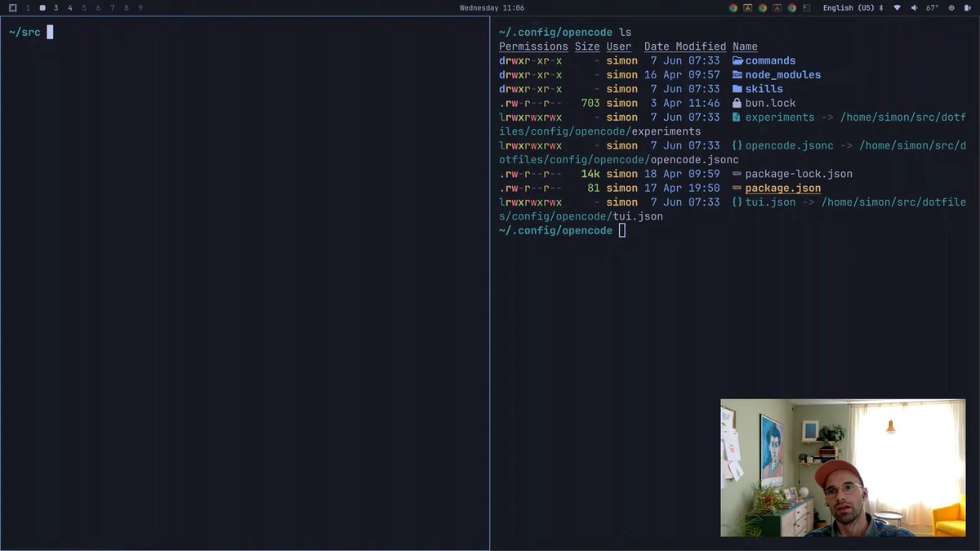Click the launcher icon left of workspace 1
This screenshot has height=551, width=980.
[12, 7]
